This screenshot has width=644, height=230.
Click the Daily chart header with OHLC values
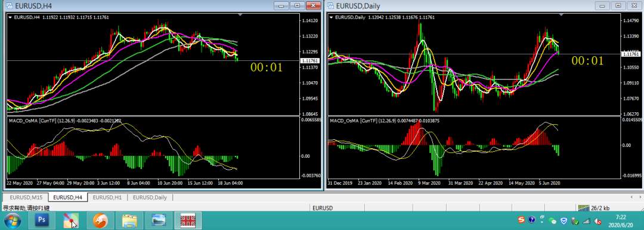(385, 17)
